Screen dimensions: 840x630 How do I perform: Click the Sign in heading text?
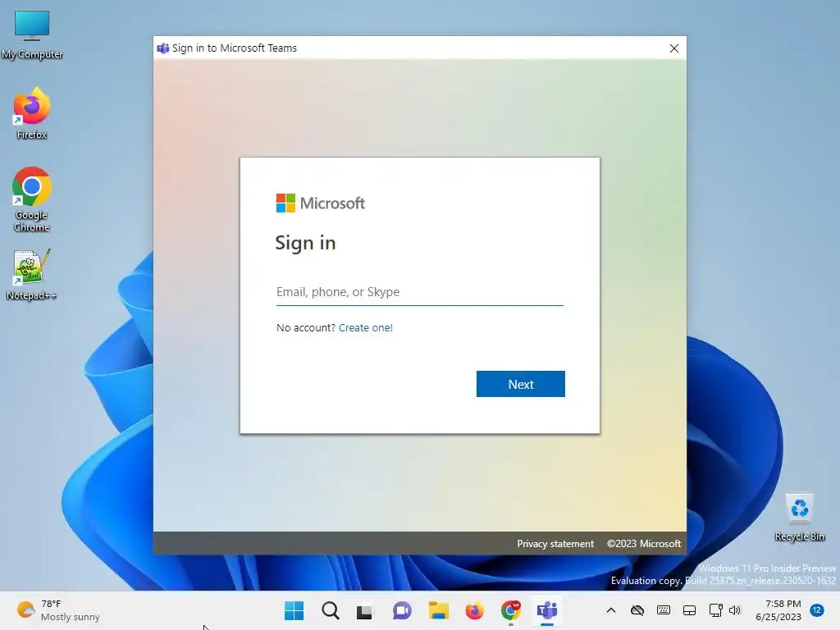305,243
